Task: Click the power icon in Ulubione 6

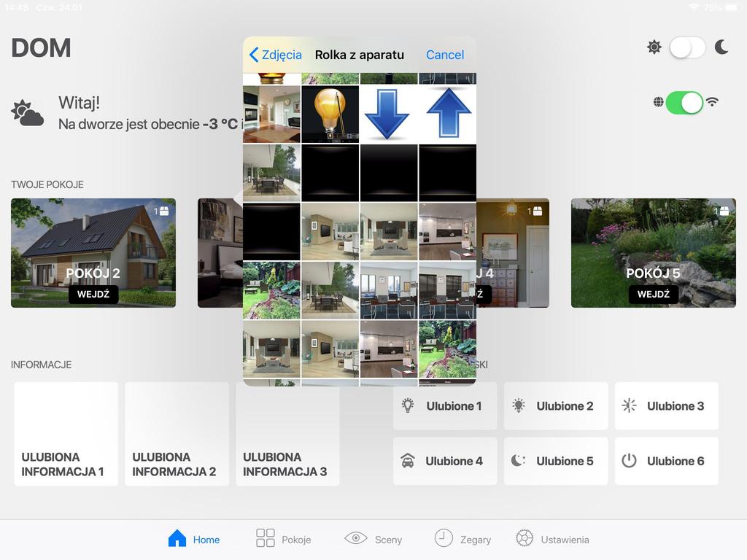Action: pyautogui.click(x=629, y=461)
